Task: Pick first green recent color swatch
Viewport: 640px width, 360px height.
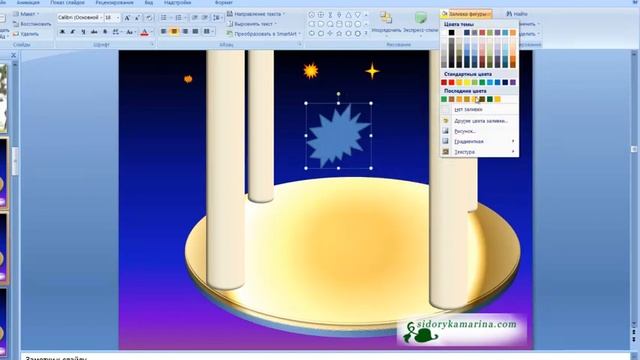Action: 444,99
